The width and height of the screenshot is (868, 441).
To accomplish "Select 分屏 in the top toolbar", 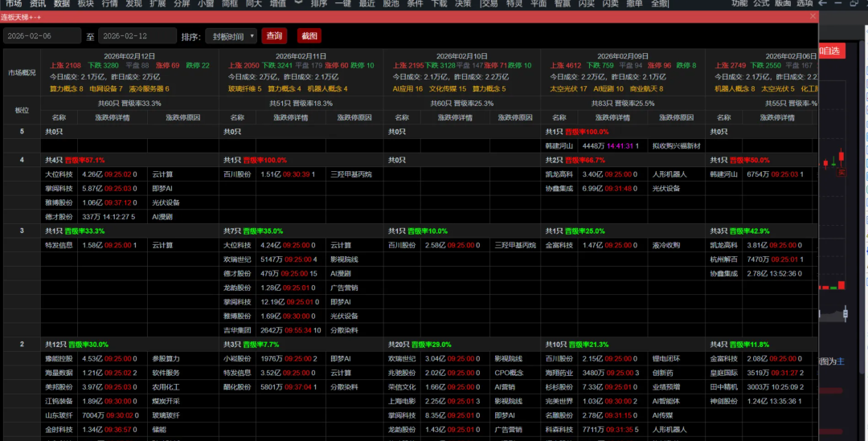I will [182, 3].
